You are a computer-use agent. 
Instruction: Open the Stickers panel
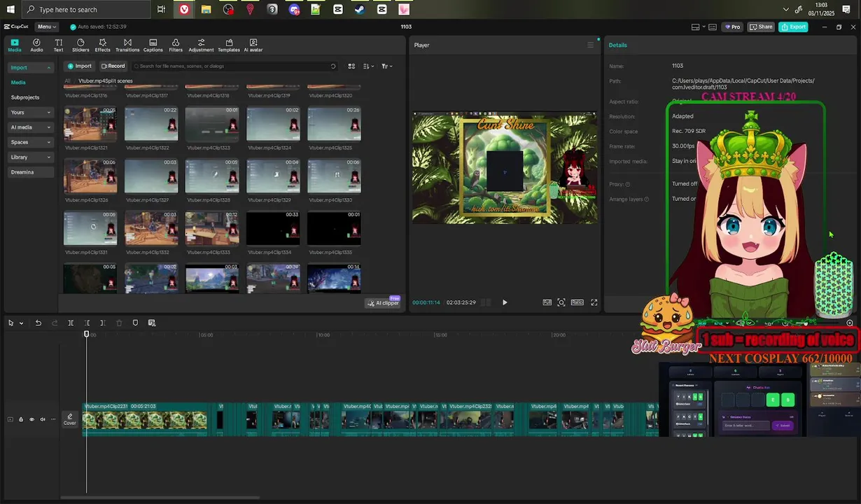80,45
